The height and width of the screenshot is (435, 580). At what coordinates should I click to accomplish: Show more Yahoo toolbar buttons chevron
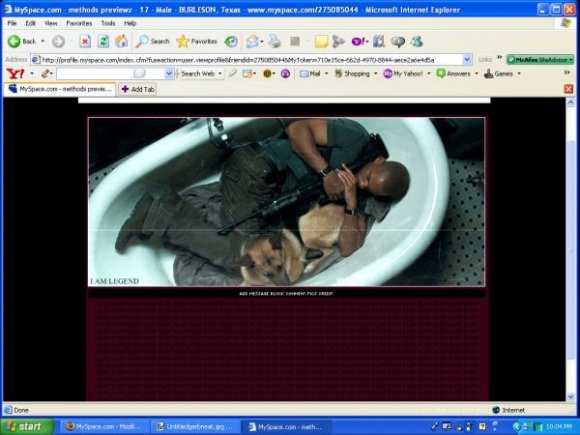(x=567, y=72)
